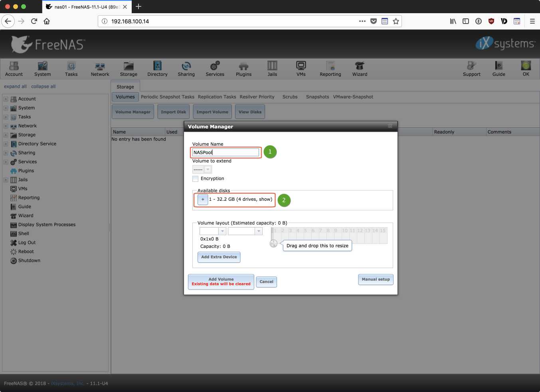The height and width of the screenshot is (392, 540).
Task: Enable the Encryption checkbox
Action: click(196, 179)
